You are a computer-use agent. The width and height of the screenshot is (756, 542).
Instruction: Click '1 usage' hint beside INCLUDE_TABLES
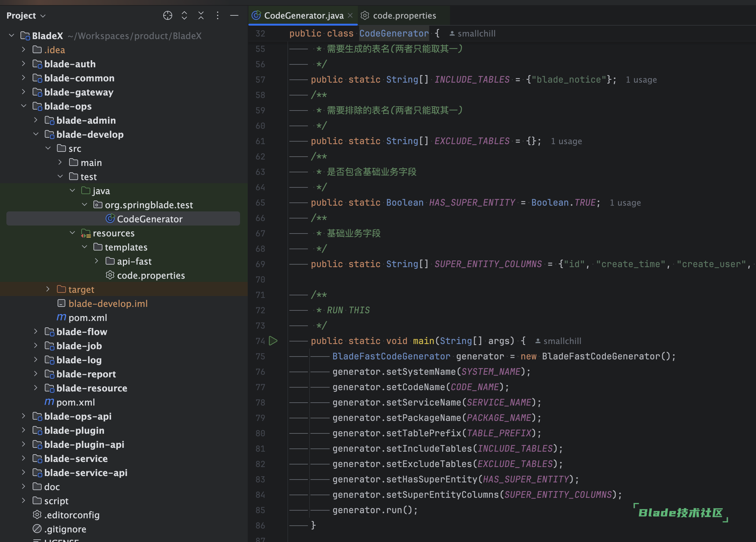(x=641, y=80)
